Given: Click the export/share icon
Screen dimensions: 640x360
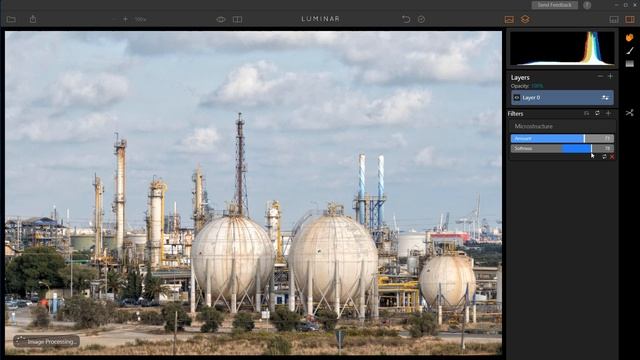Looking at the screenshot, I should [33, 19].
